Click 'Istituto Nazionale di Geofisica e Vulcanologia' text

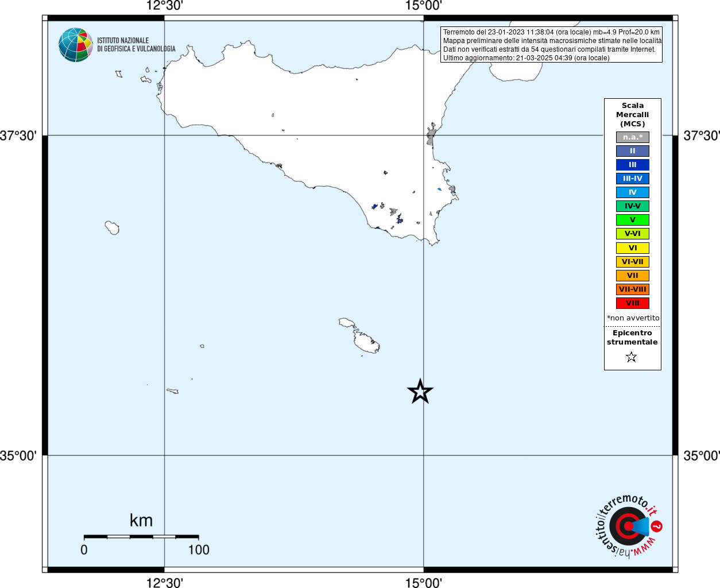pos(136,45)
